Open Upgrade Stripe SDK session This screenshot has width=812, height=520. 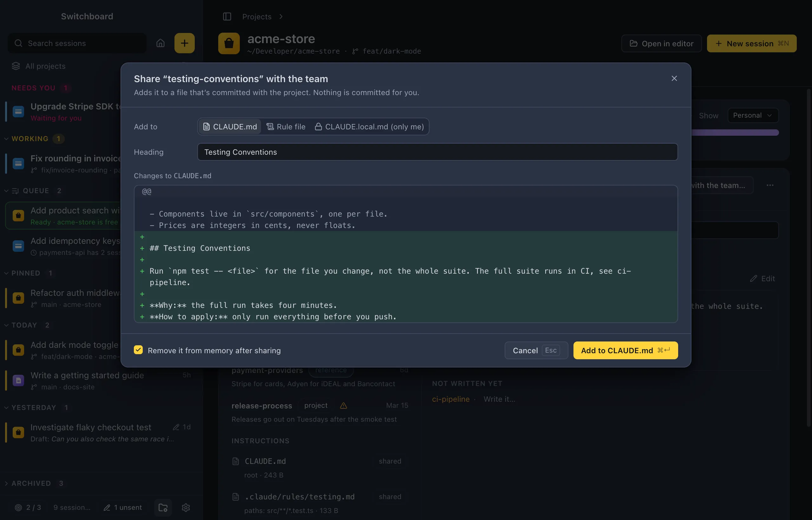pyautogui.click(x=63, y=111)
